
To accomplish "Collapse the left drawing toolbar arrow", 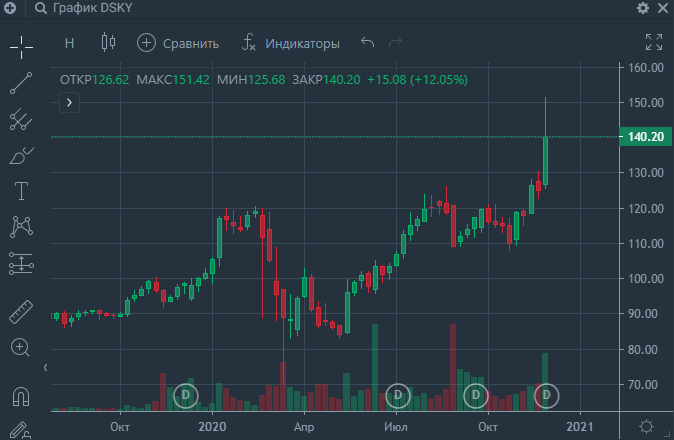I will pyautogui.click(x=46, y=367).
